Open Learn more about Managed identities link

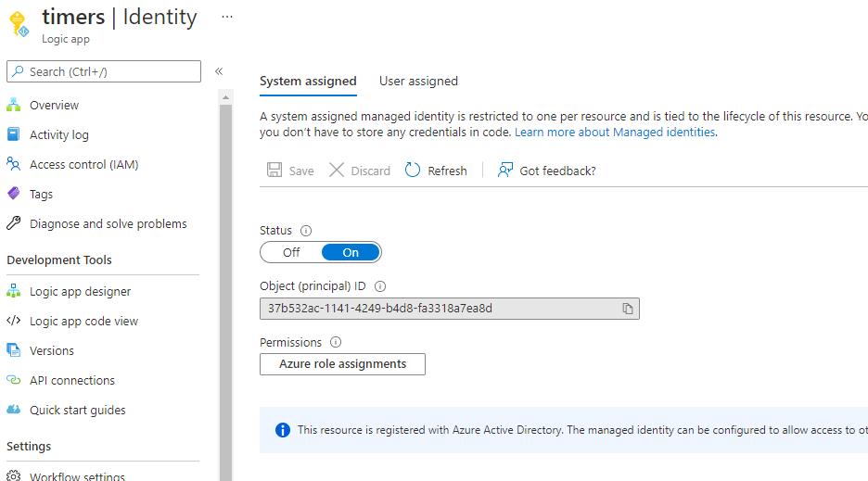click(x=615, y=132)
